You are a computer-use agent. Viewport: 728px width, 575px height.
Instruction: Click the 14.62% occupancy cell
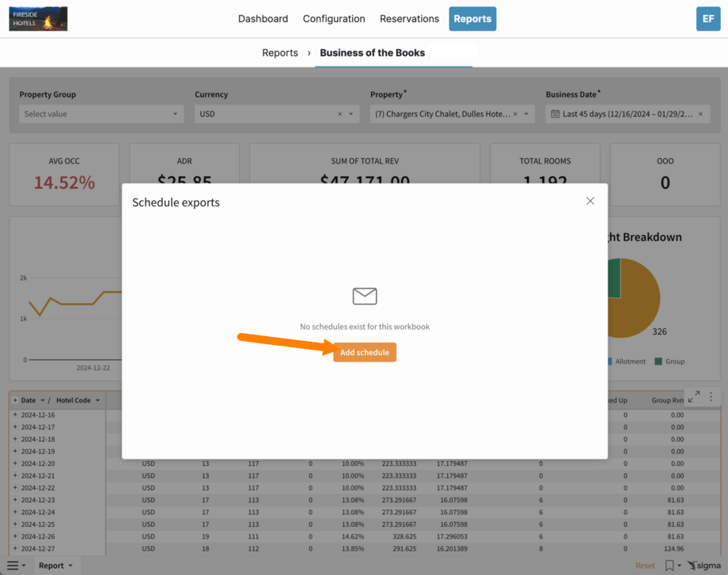click(x=353, y=536)
